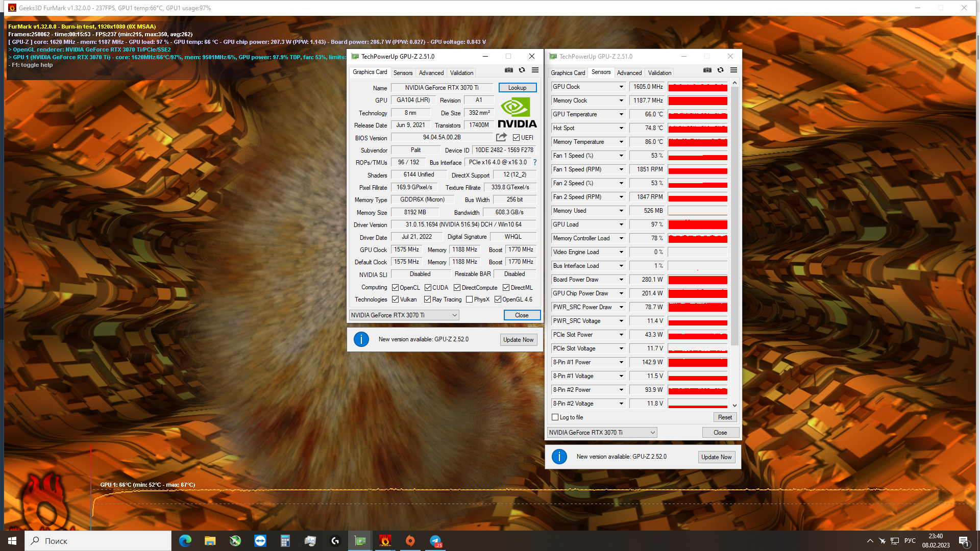Click the GPU Temperature red history graph
Screen dimensions: 980x551
[698, 114]
